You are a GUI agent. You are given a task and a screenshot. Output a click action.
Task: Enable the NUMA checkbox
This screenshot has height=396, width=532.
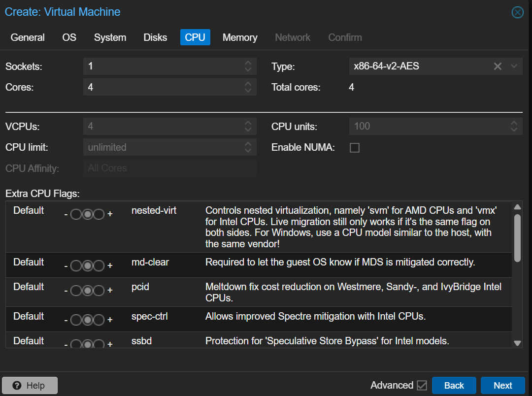(354, 148)
